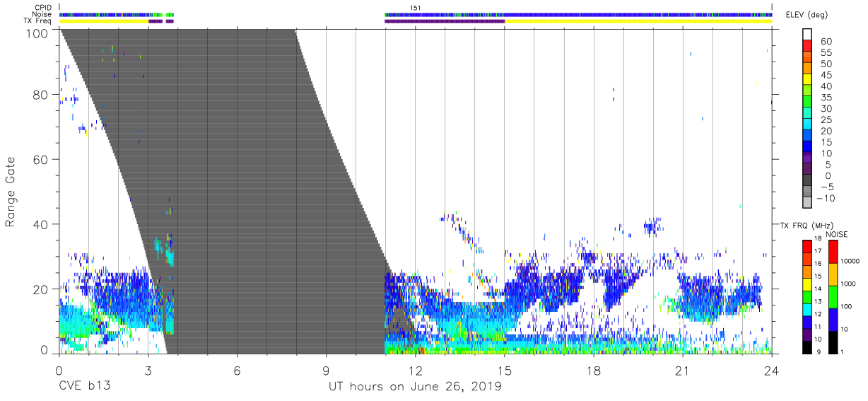Click the '40' range gate tick label

(40, 224)
